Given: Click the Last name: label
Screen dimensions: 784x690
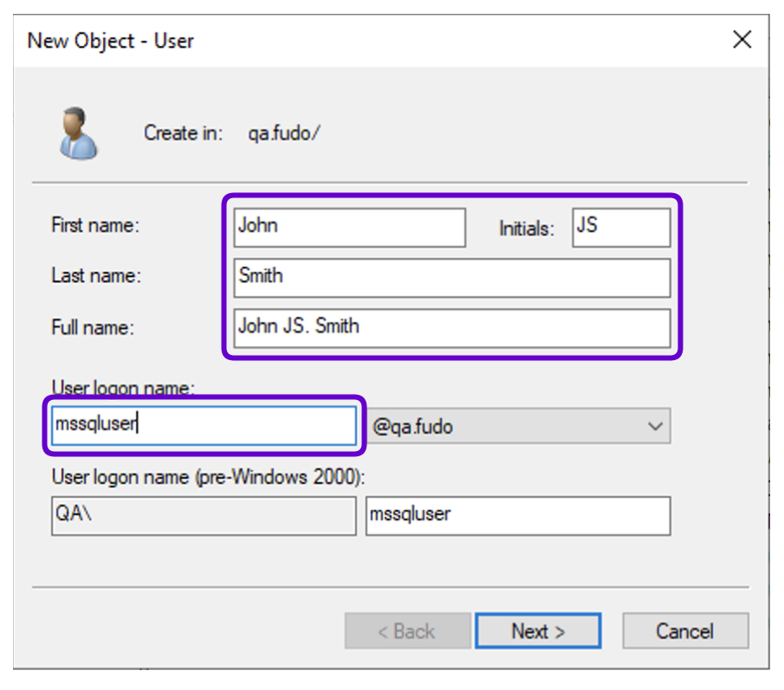Looking at the screenshot, I should [x=96, y=276].
